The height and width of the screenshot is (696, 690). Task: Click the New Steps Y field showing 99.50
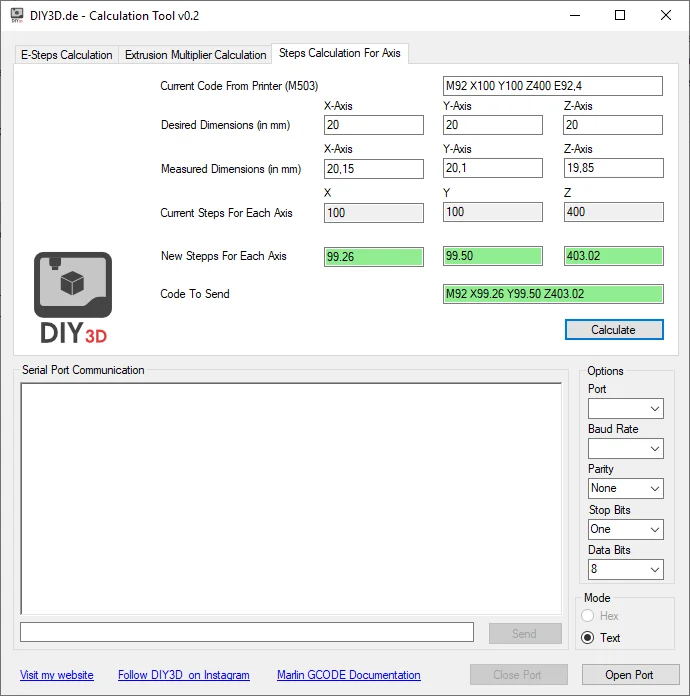click(493, 256)
